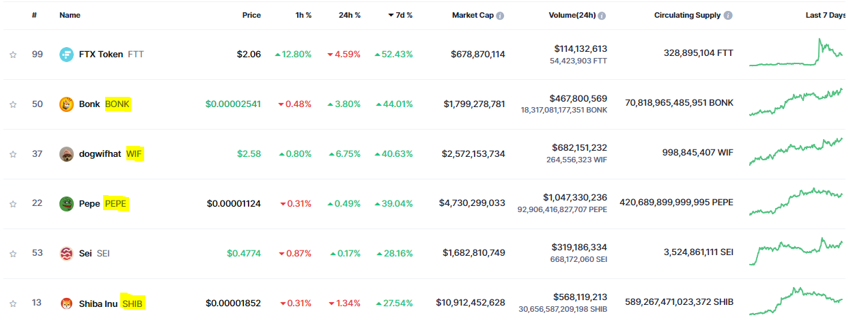Open the Sei 7-day sparkline chart

coord(796,252)
